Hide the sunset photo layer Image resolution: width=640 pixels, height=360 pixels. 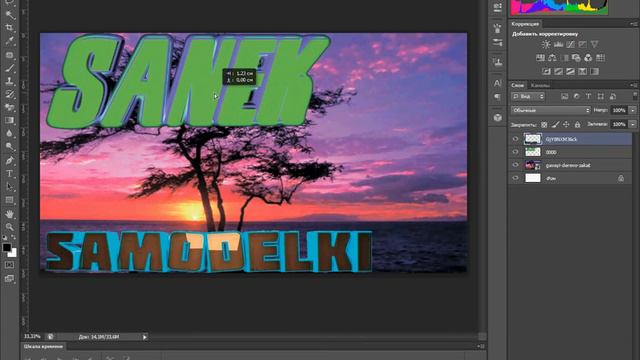pos(516,165)
